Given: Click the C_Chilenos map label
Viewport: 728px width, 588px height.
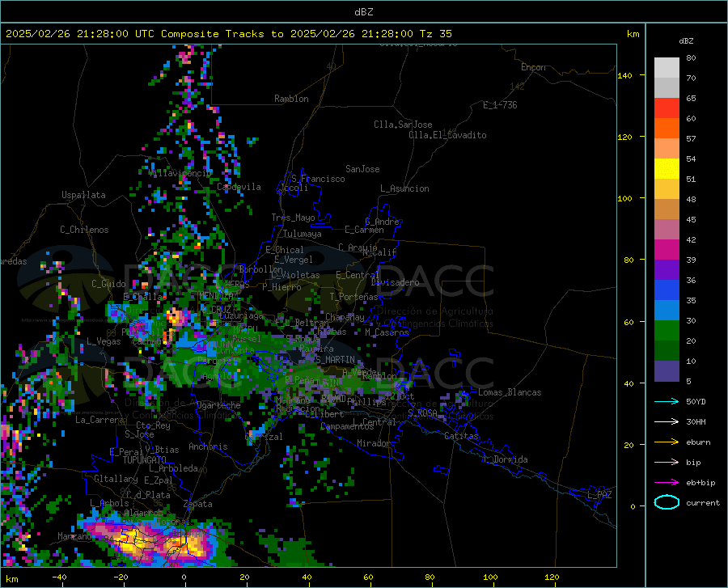Looking at the screenshot, I should point(84,230).
